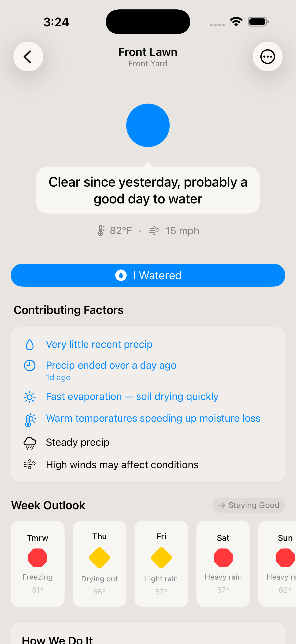Tap the blue status circle indicator

coord(148,125)
